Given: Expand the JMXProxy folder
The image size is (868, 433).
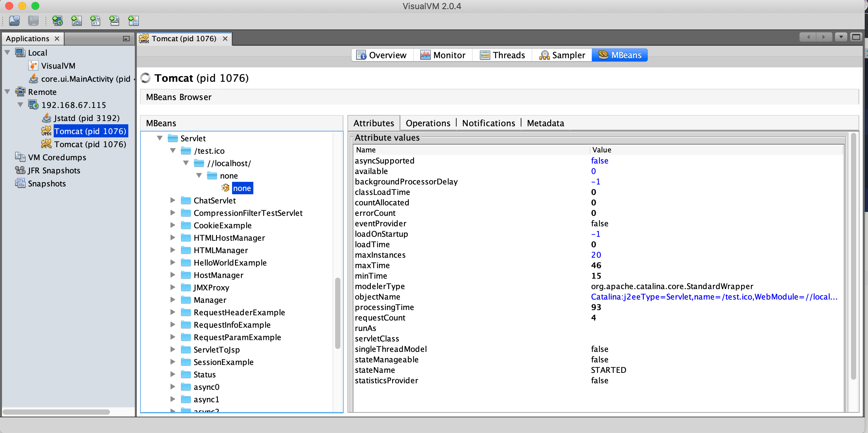Looking at the screenshot, I should tap(173, 287).
